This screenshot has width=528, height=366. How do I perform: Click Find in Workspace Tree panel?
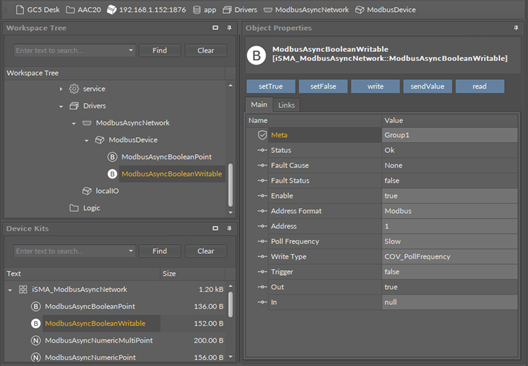click(x=160, y=51)
